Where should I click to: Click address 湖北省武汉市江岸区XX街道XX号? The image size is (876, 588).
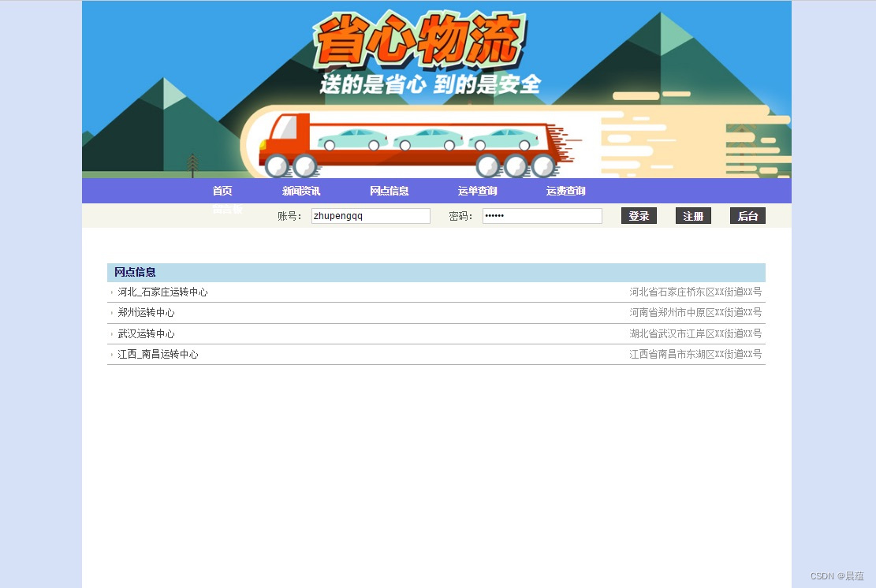pyautogui.click(x=695, y=333)
